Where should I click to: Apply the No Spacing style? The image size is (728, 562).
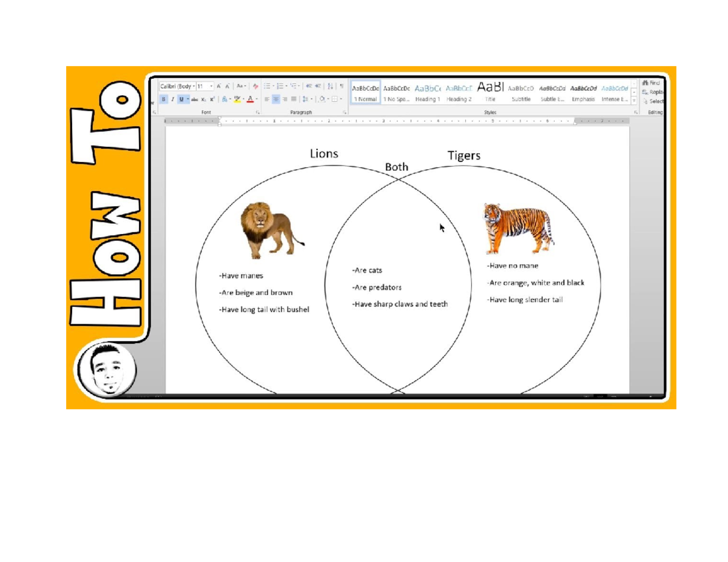pyautogui.click(x=396, y=92)
